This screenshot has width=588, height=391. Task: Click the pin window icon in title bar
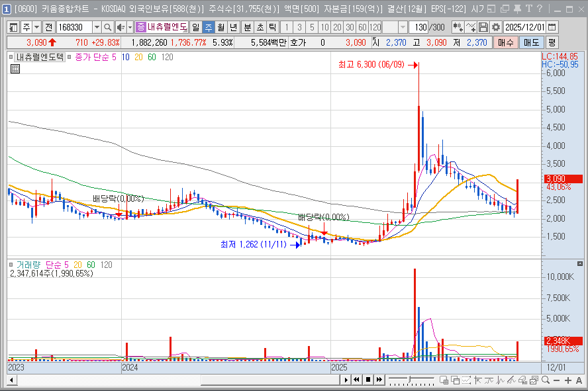pyautogui.click(x=517, y=9)
